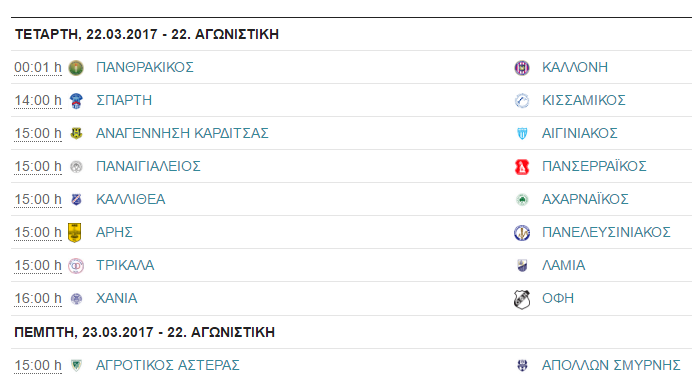This screenshot has height=377, width=692.
Task: Click the ΑΙΓΙΝΙΑΚΟΣ light blue shield icon
Action: coord(522,133)
